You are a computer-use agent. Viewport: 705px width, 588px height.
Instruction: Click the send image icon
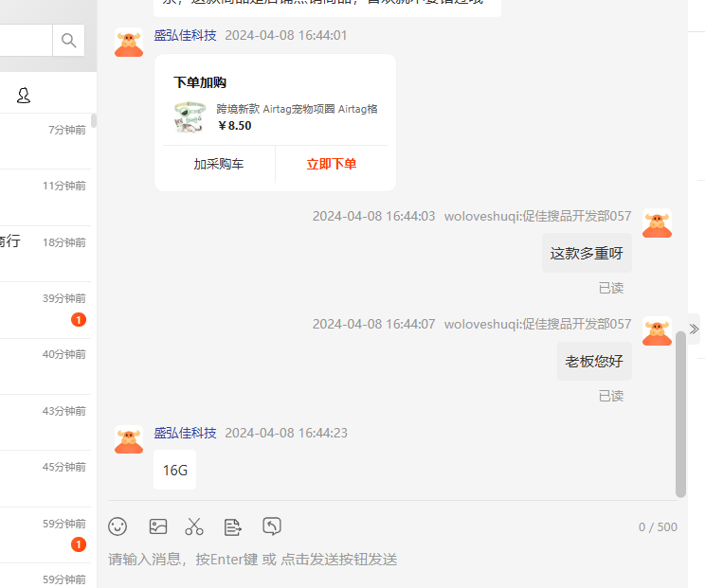point(158,526)
